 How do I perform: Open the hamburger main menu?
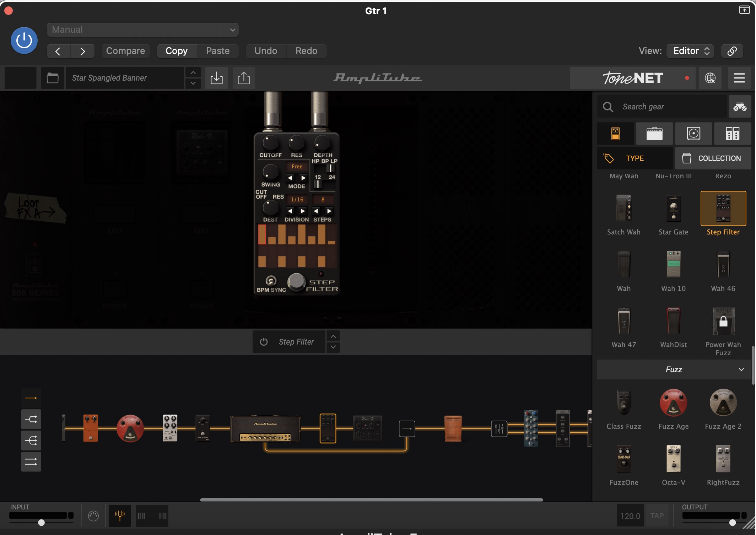click(x=739, y=78)
